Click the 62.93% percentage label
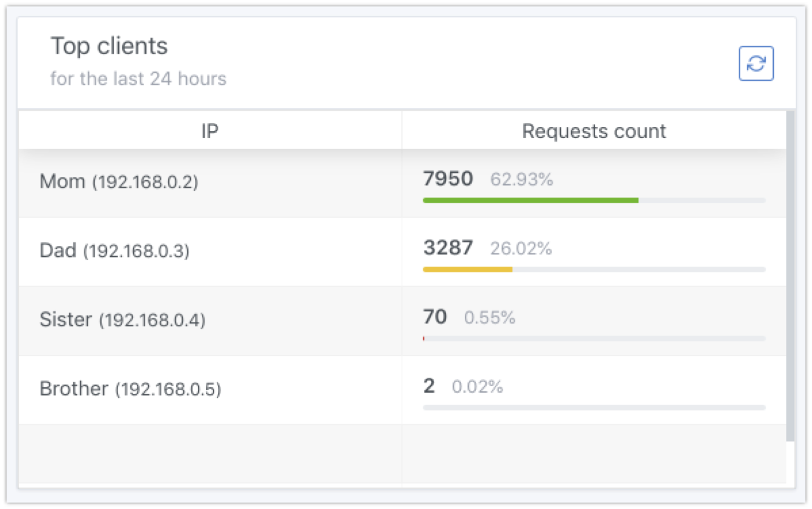The image size is (812, 509). (x=521, y=180)
